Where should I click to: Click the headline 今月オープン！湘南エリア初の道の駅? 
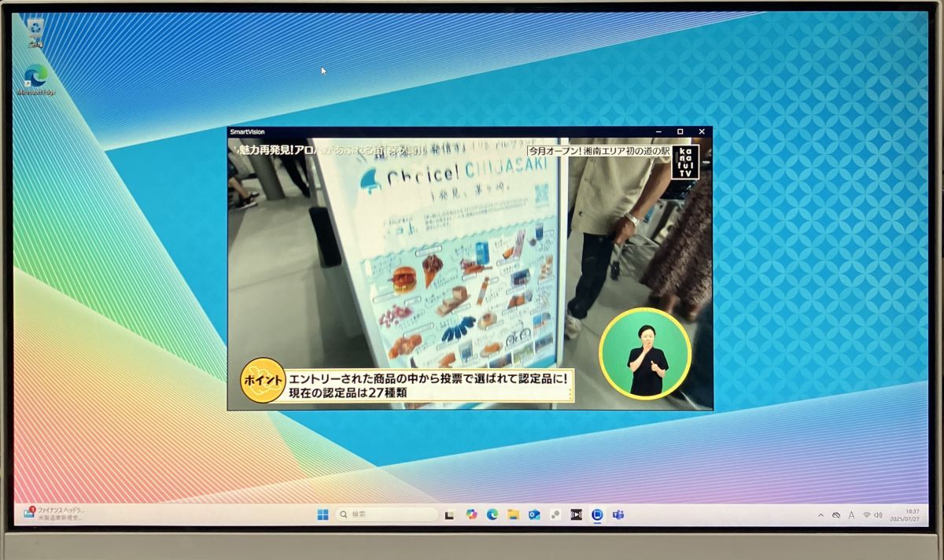[599, 149]
